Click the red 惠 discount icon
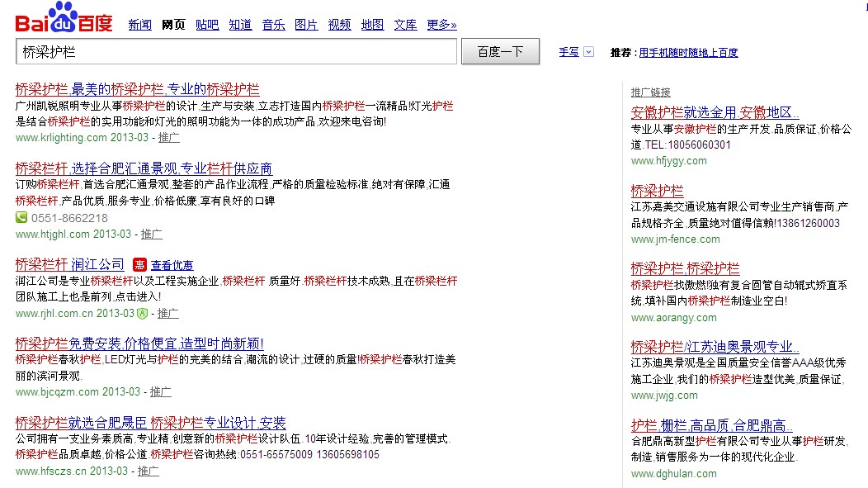Viewport: 868px width, 488px height. click(x=139, y=265)
